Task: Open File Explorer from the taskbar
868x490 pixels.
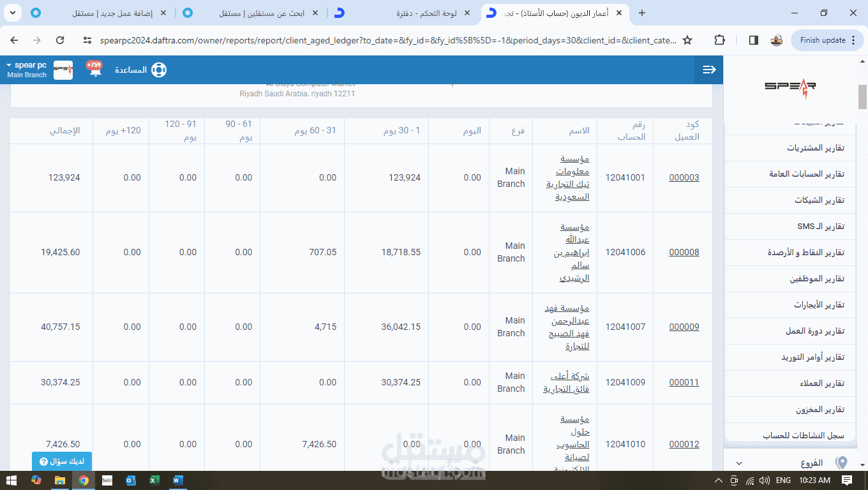Action: [x=59, y=480]
